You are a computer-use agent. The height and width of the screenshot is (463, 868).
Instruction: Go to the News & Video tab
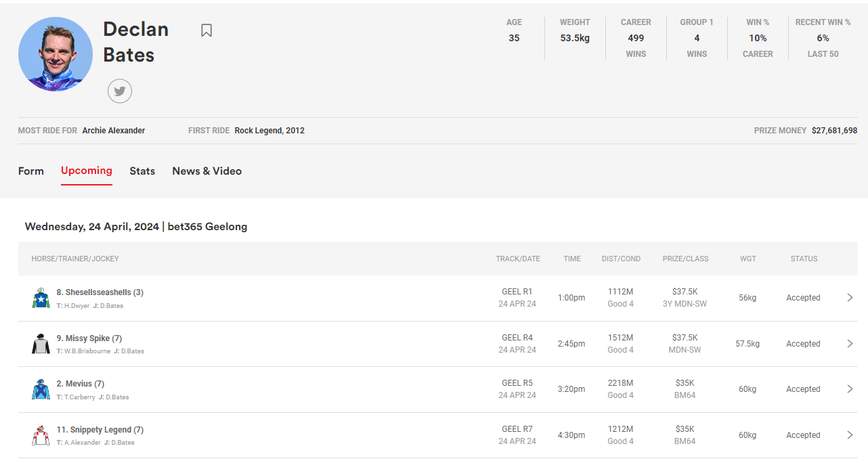(x=207, y=171)
